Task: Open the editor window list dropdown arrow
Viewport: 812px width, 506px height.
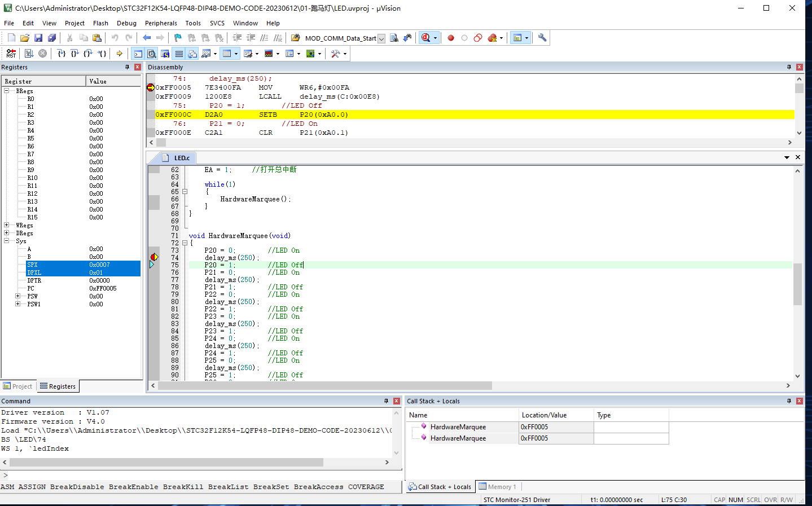Action: tap(787, 157)
